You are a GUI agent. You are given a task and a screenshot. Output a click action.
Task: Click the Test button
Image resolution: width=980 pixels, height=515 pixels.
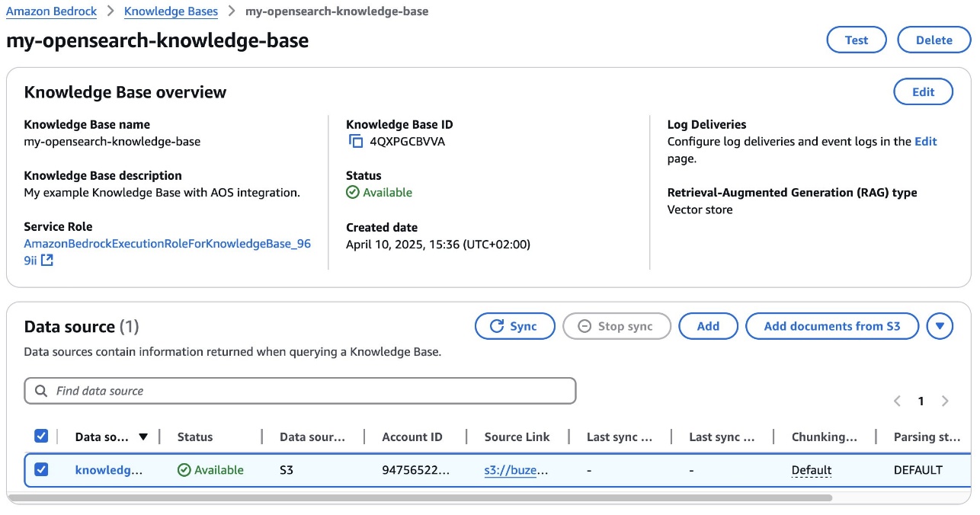tap(857, 40)
